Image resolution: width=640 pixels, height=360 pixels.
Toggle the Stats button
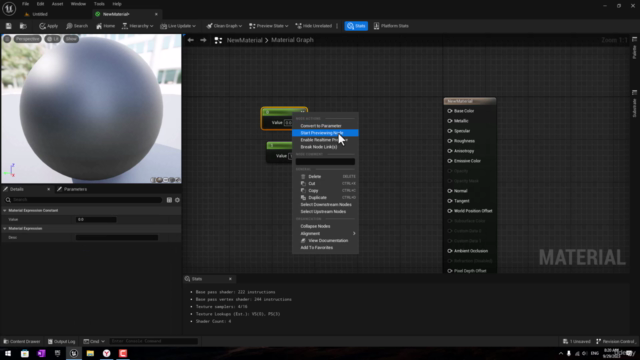point(356,26)
